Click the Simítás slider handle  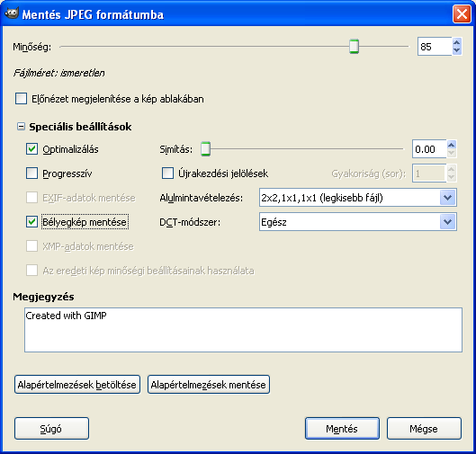(x=205, y=149)
